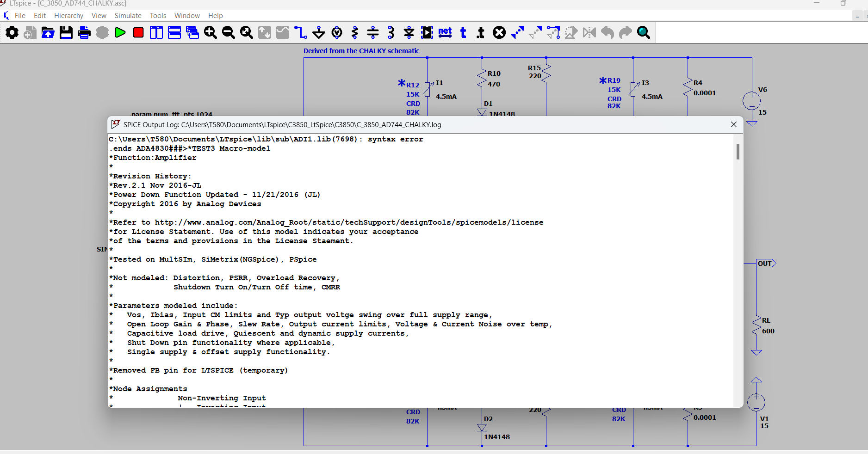Activate the delete tool (X circle icon)

pos(499,32)
